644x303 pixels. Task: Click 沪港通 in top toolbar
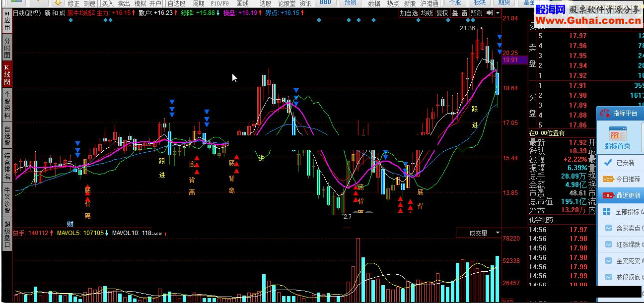(429, 3)
